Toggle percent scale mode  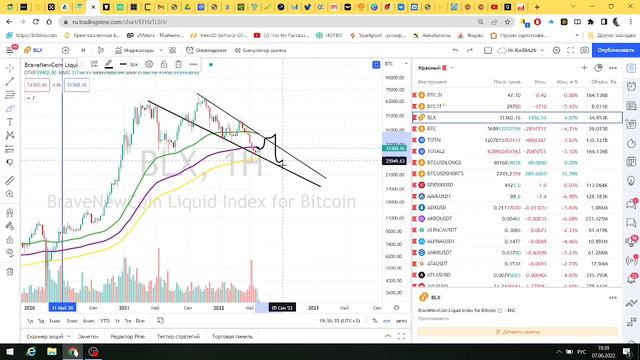(x=375, y=321)
